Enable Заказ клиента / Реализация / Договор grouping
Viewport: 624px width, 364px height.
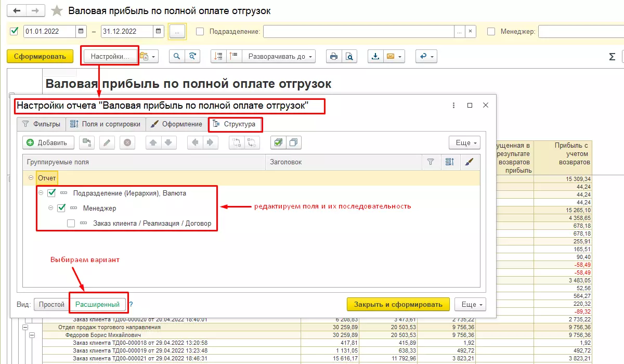pos(71,224)
